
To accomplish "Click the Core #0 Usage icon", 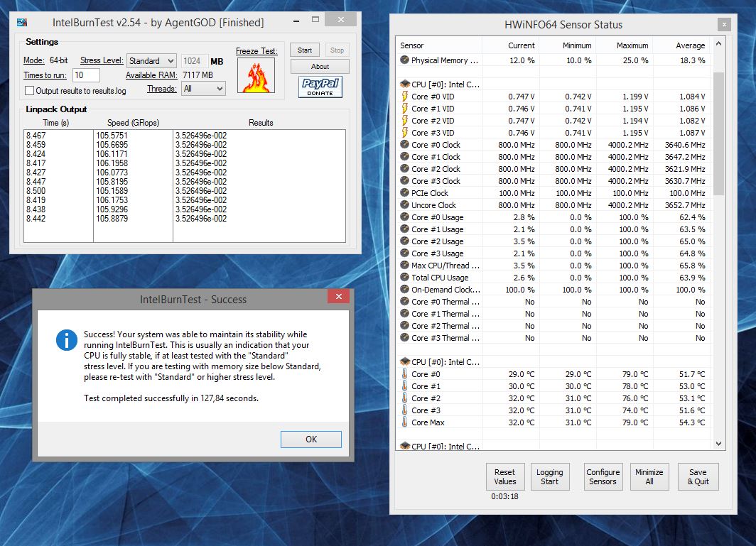I will (404, 217).
